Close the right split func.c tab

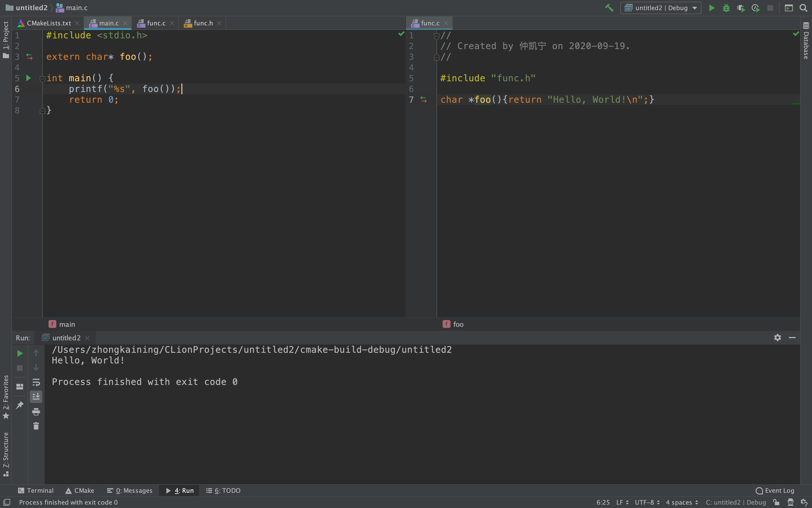coord(446,23)
